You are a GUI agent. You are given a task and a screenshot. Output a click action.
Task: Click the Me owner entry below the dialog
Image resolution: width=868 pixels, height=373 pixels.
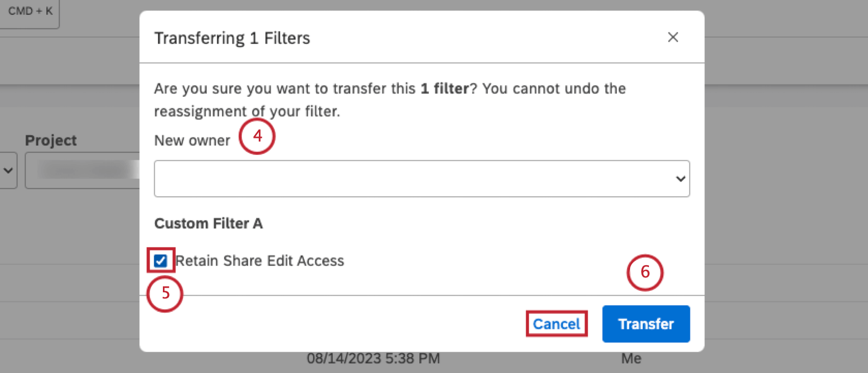click(631, 358)
